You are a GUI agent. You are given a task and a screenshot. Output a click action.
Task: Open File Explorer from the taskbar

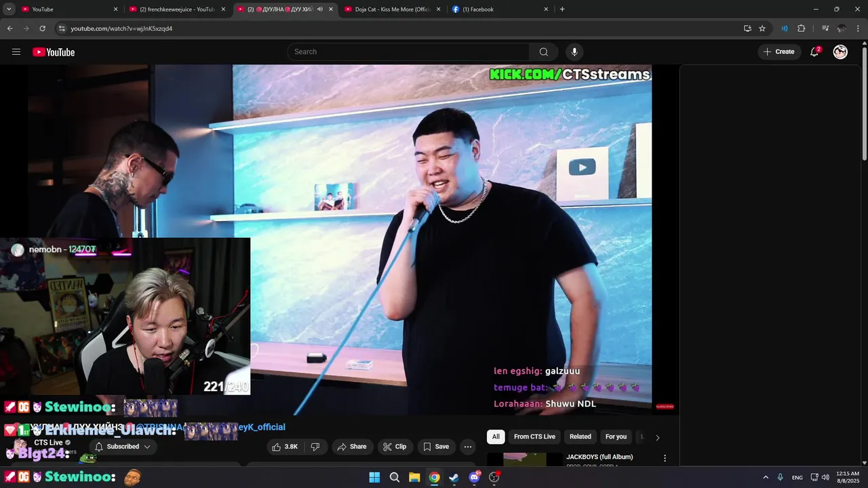pyautogui.click(x=414, y=477)
